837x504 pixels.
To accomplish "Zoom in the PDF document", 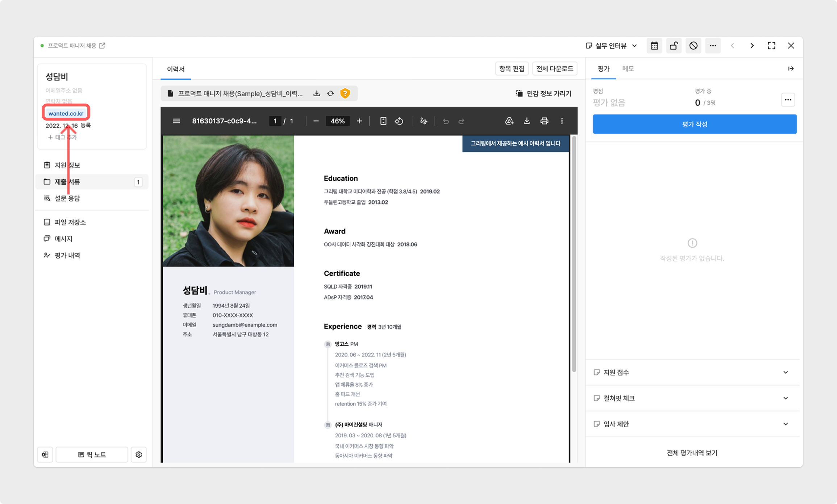I will pos(359,121).
